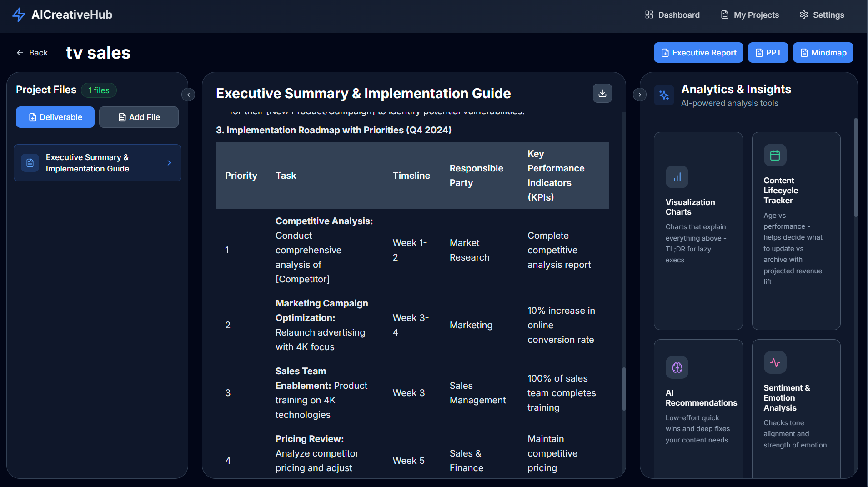Click the Analytics panel scrollbar
The height and width of the screenshot is (487, 868).
pyautogui.click(x=855, y=167)
